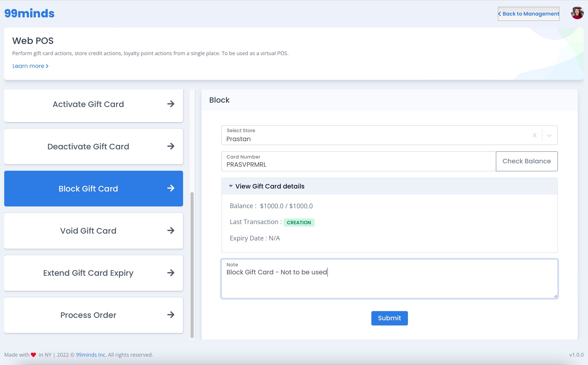
Task: Click the arrow on Block Gift Card
Action: pos(171,188)
